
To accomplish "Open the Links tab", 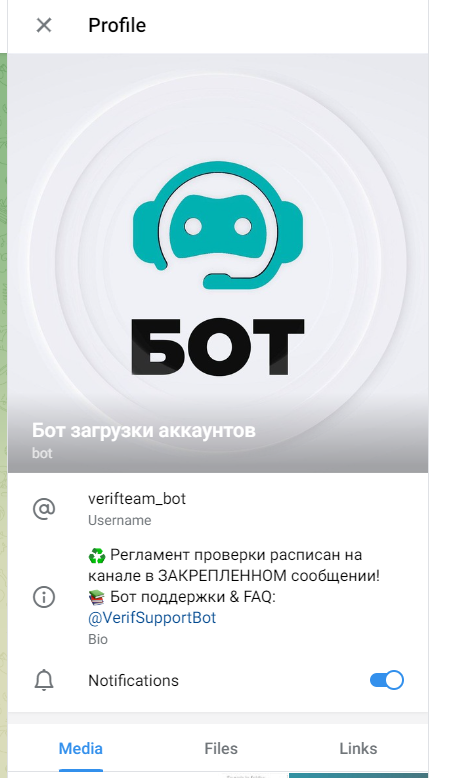I will pyautogui.click(x=358, y=748).
